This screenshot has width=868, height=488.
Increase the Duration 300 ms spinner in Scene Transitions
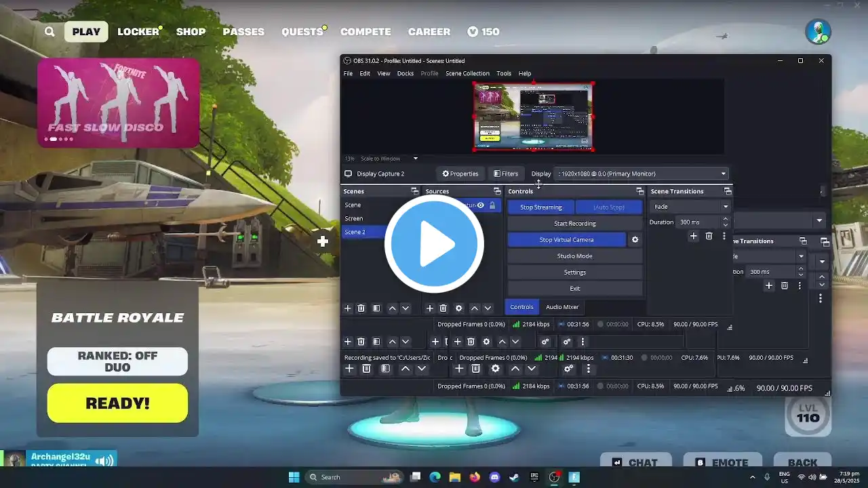point(726,219)
